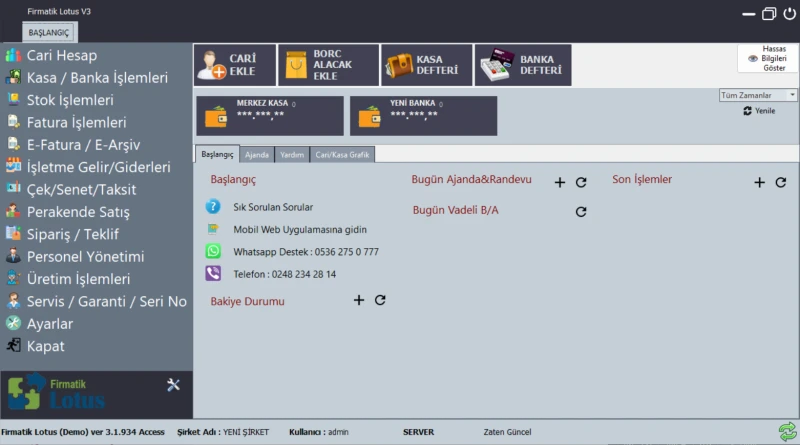The height and width of the screenshot is (445, 800).
Task: Click the Cari Ekle add-customer icon
Action: (x=211, y=66)
